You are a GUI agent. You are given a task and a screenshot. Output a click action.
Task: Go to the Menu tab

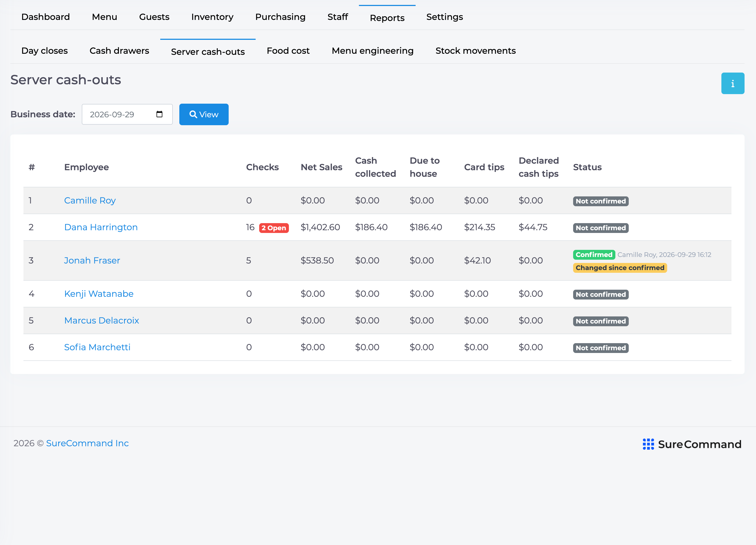click(104, 17)
